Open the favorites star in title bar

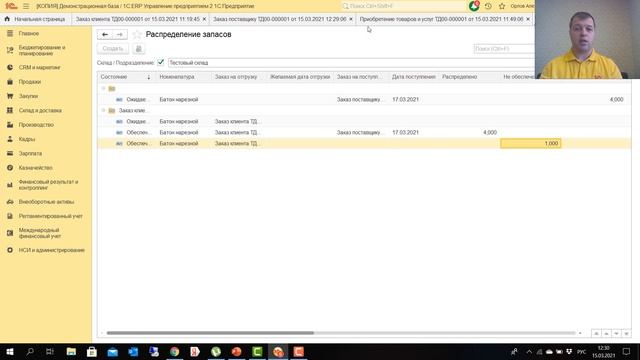(x=502, y=6)
